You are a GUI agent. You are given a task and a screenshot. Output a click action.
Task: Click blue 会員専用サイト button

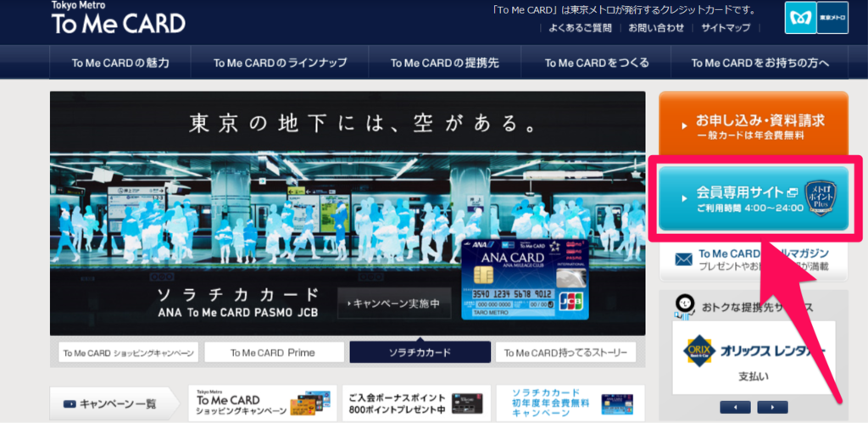coord(754,198)
